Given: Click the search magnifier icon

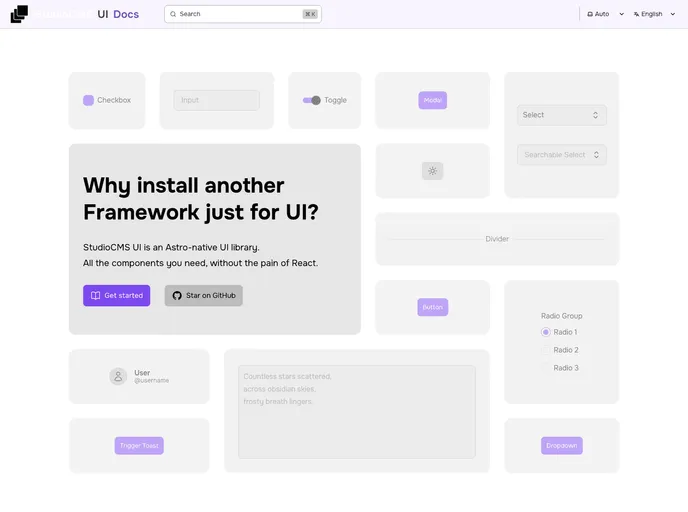Looking at the screenshot, I should pos(173,14).
